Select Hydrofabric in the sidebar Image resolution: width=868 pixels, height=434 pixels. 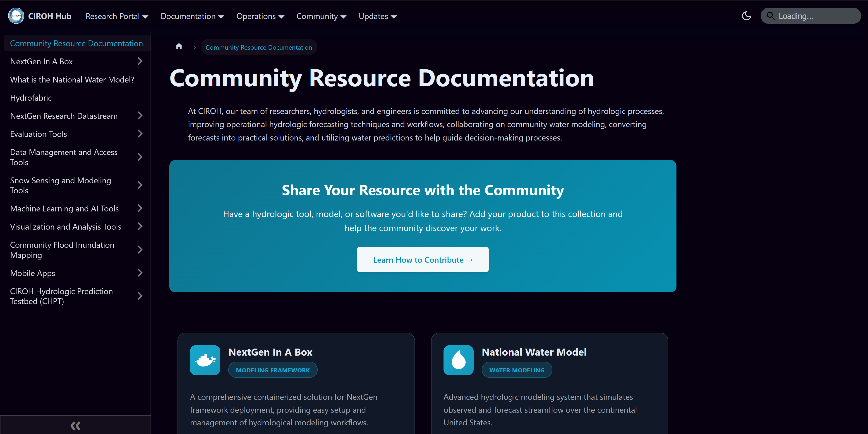tap(31, 97)
